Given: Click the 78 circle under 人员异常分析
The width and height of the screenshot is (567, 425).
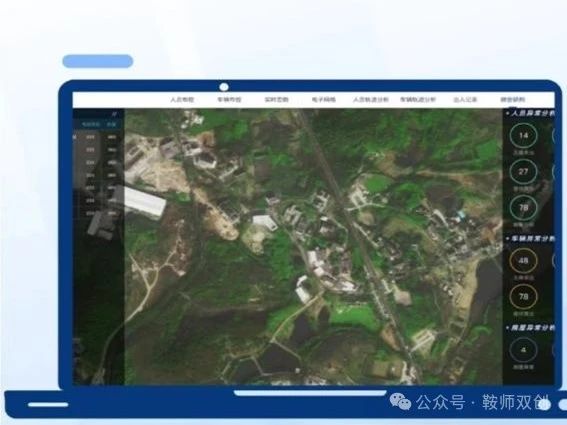Looking at the screenshot, I should click(x=523, y=208).
